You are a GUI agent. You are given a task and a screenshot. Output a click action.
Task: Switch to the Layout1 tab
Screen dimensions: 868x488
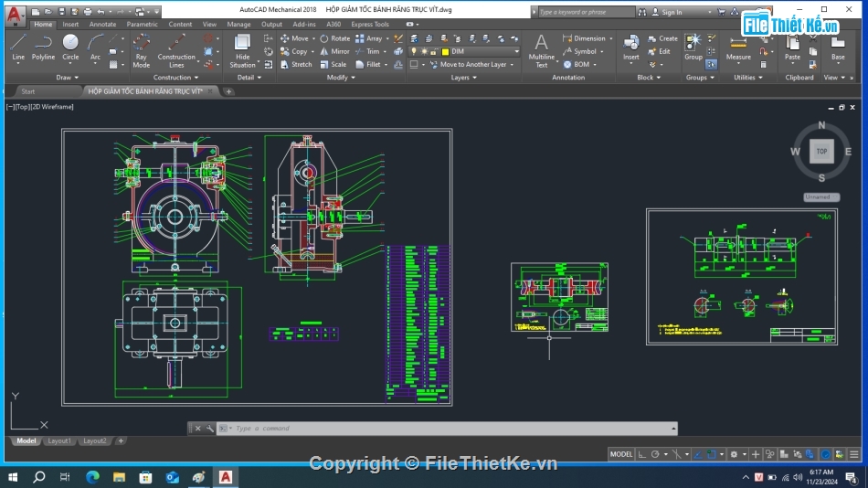(x=59, y=440)
